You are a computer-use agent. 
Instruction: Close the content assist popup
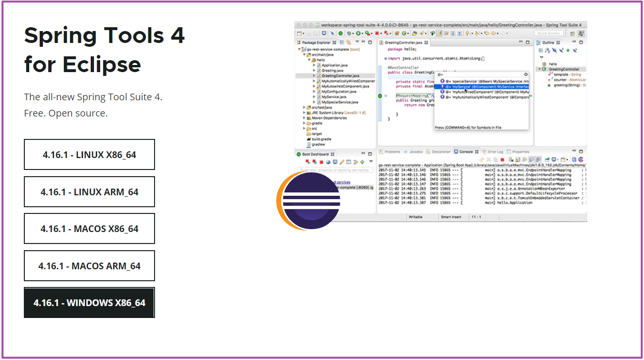tap(526, 74)
